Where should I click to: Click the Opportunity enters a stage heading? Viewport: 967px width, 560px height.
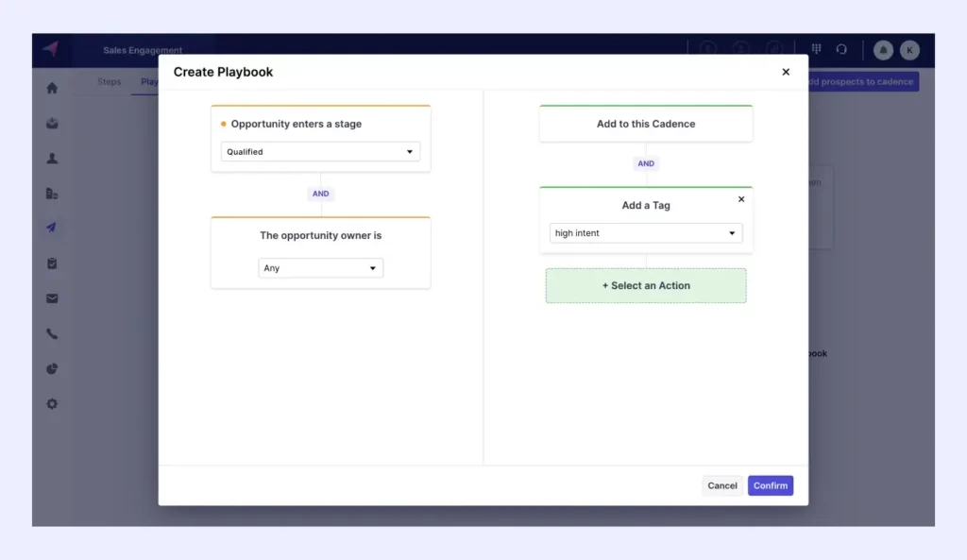(x=296, y=124)
